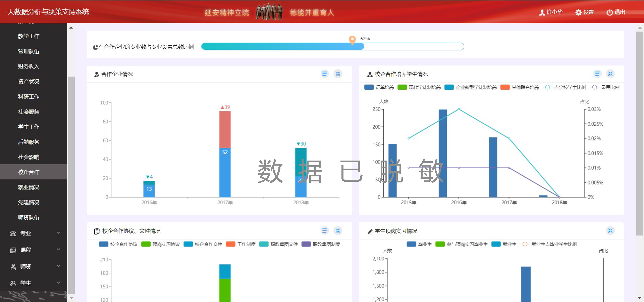The image size is (644, 302).
Task: Expand the 专业 sidebar section
Action: pos(34,233)
